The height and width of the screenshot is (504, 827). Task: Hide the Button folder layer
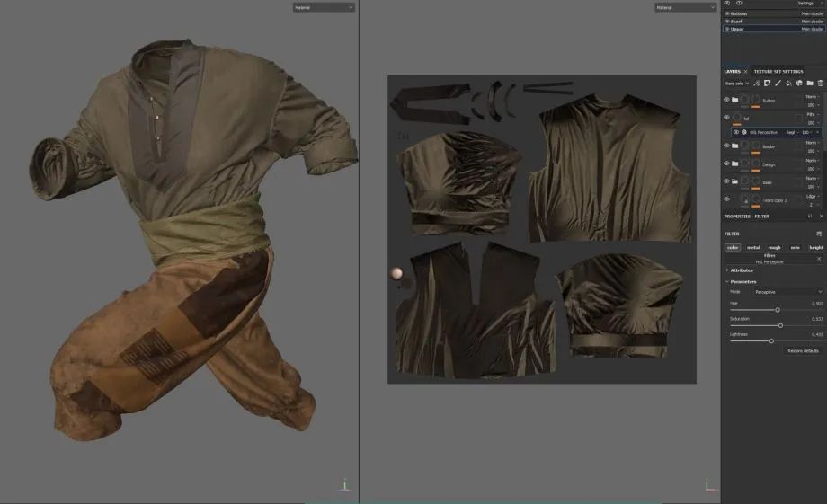point(726,100)
